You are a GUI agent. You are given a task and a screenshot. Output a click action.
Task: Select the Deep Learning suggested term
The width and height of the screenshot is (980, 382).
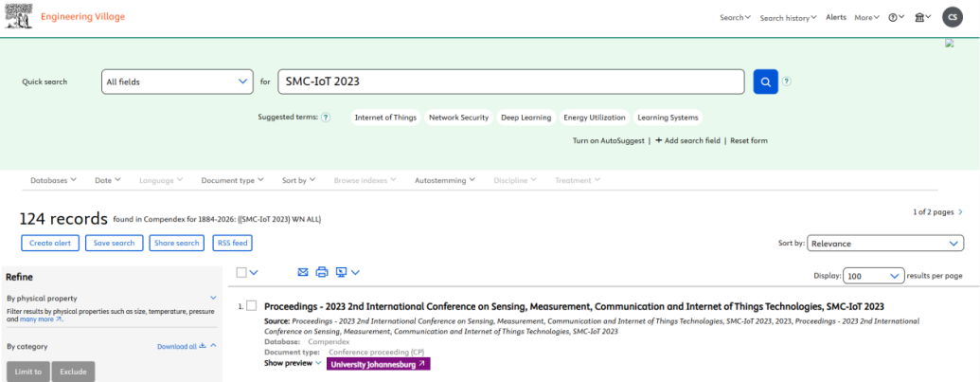[526, 118]
